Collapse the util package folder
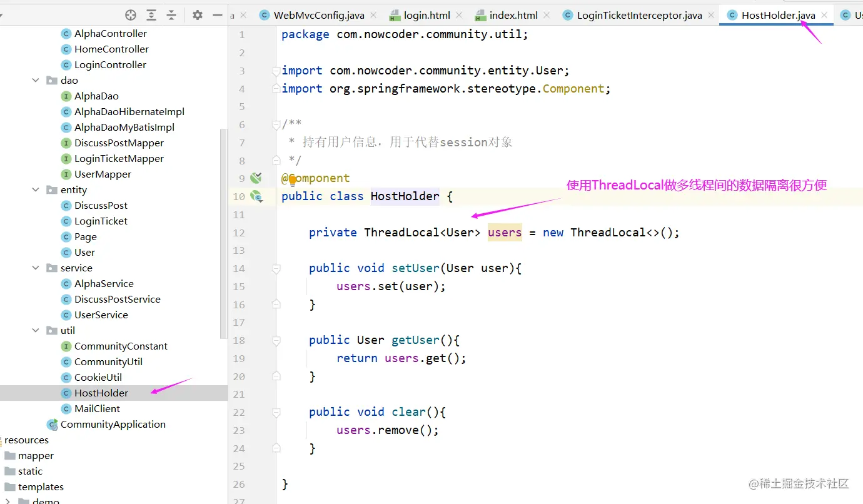 click(x=36, y=330)
